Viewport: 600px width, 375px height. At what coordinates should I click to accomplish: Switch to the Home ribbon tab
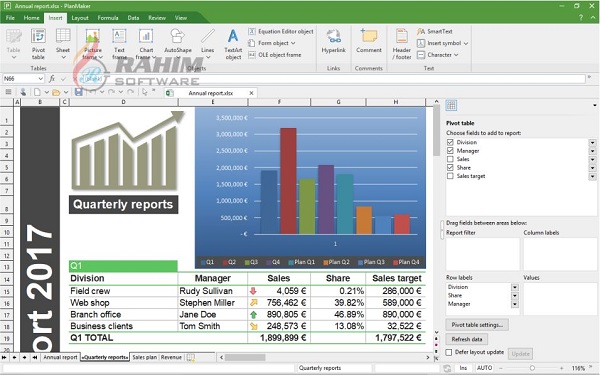(x=31, y=18)
